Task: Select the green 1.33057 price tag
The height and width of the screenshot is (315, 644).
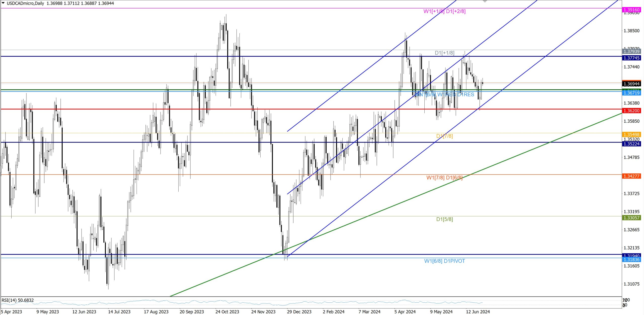Action: (x=631, y=218)
